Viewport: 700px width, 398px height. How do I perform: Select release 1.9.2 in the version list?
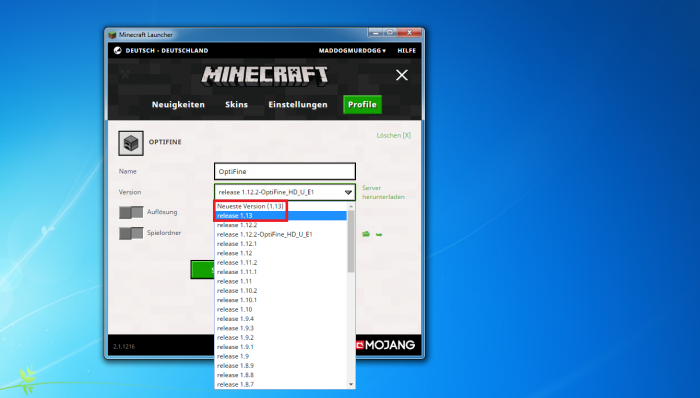tap(281, 337)
